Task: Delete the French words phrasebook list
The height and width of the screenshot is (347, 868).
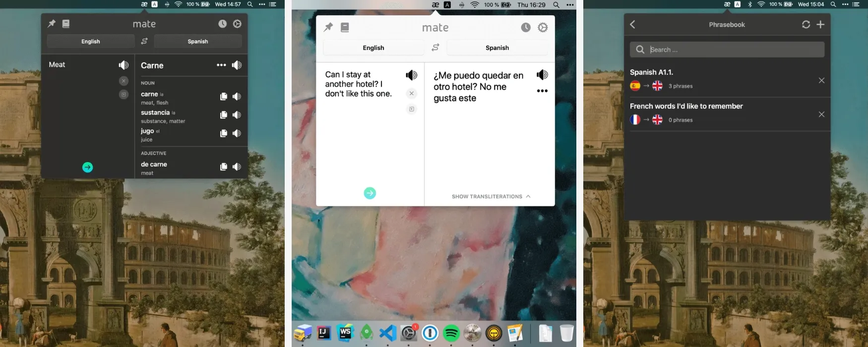Action: pos(821,115)
